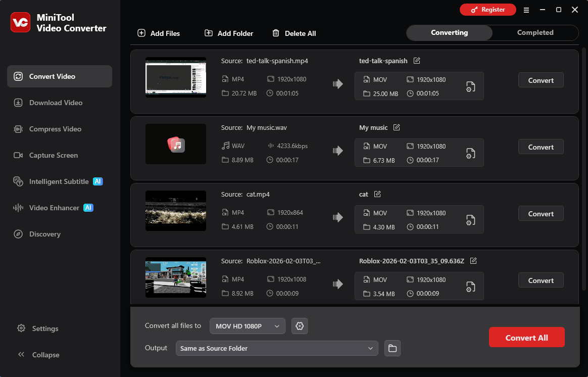Viewport: 588px width, 377px height.
Task: Click the source name ted-talk-spanish.mp4
Action: point(277,61)
